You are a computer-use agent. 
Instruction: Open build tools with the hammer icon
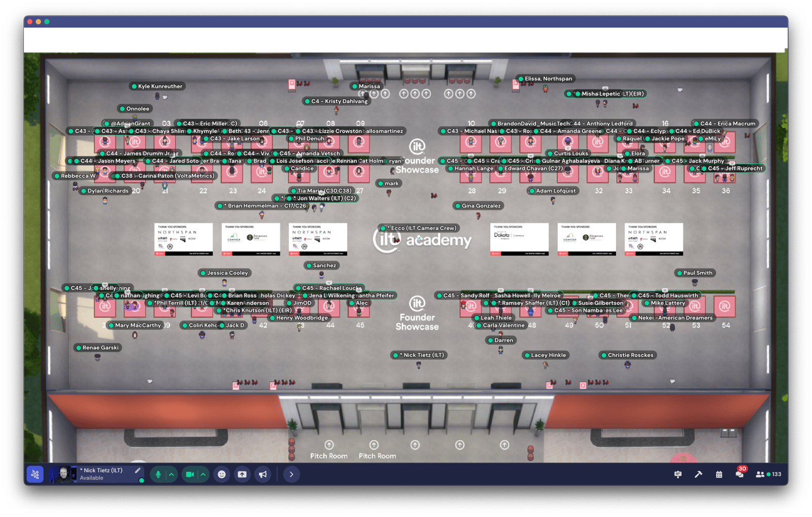coord(698,474)
